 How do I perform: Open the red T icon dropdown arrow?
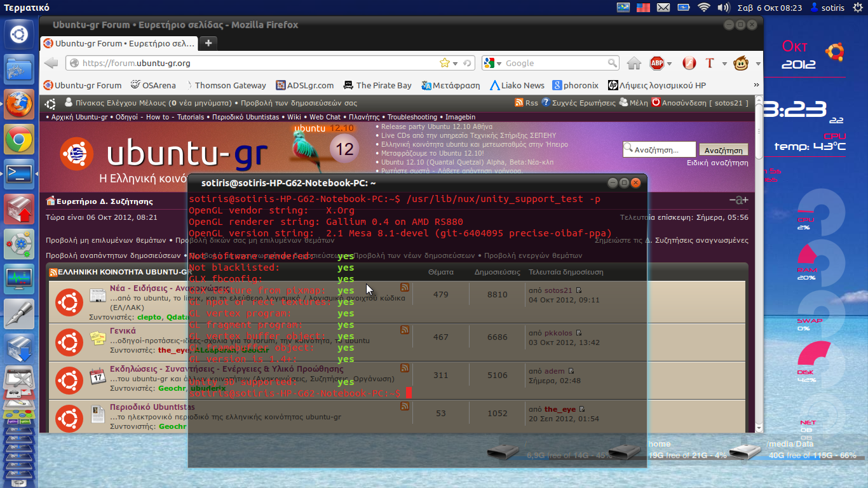pos(724,64)
